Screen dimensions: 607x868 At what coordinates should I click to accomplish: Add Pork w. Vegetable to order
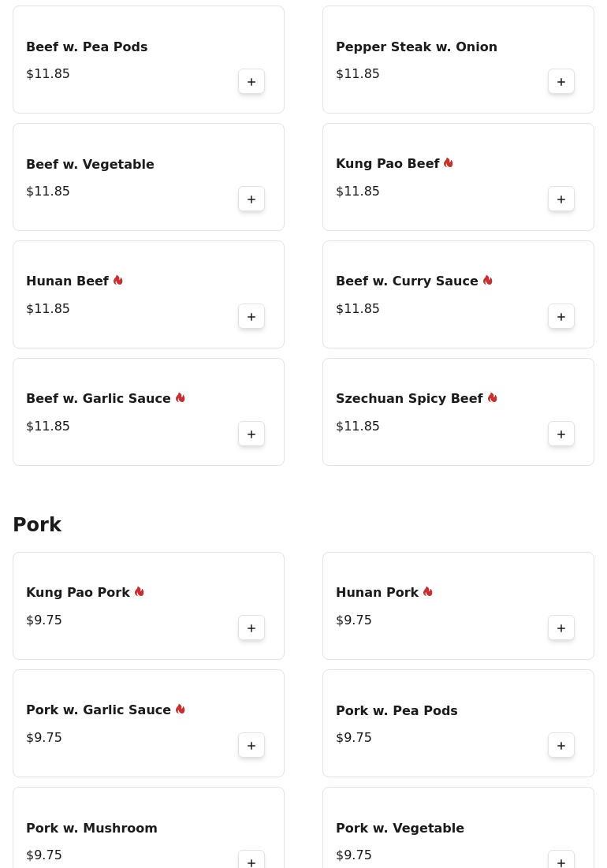[561, 861]
